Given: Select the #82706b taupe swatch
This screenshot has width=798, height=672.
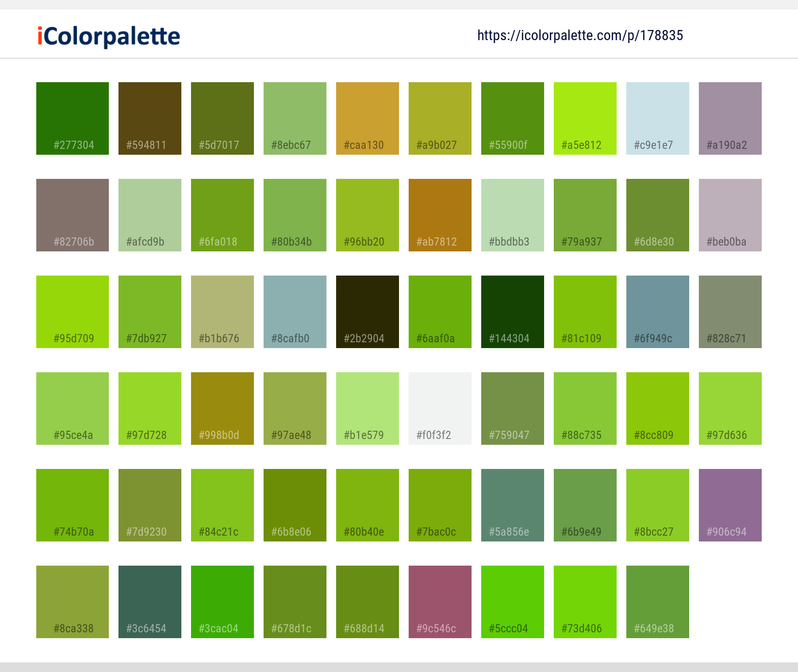Looking at the screenshot, I should click(73, 215).
